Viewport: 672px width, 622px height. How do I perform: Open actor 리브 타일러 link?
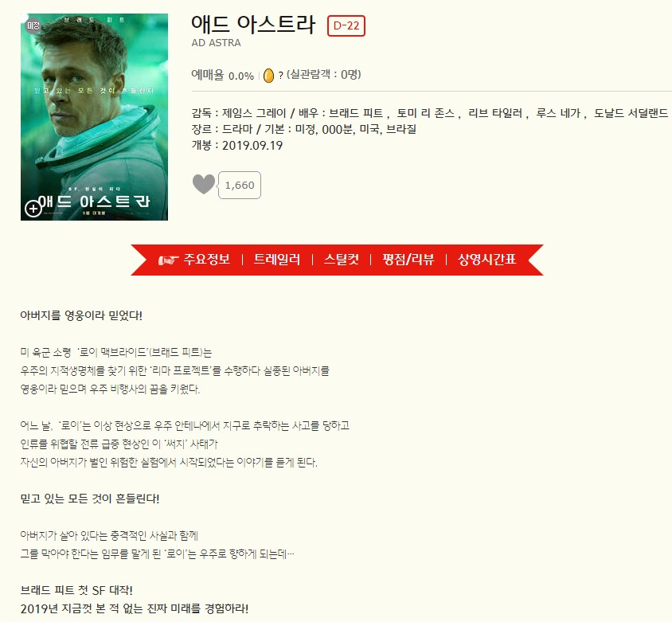tap(495, 113)
